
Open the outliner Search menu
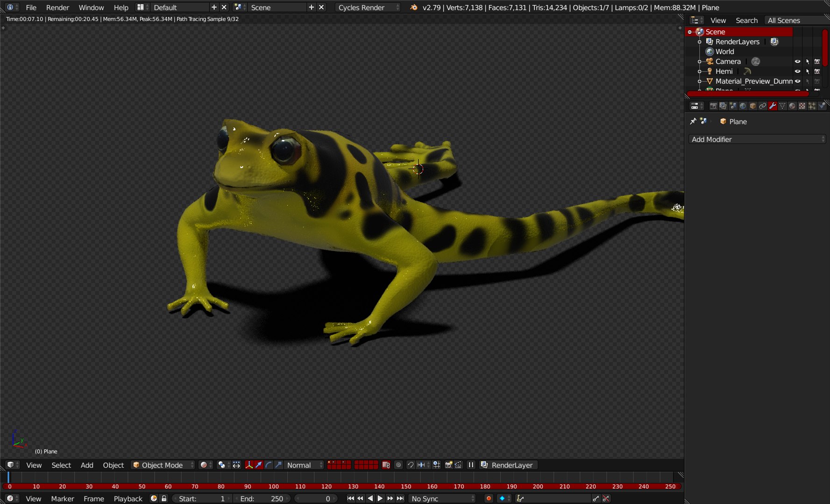click(746, 20)
